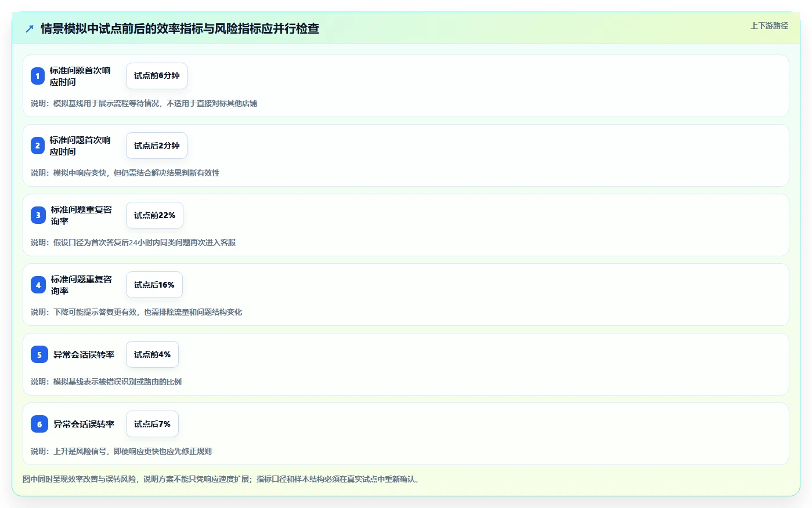Click step number badge 1
This screenshot has width=812, height=508.
pos(38,76)
